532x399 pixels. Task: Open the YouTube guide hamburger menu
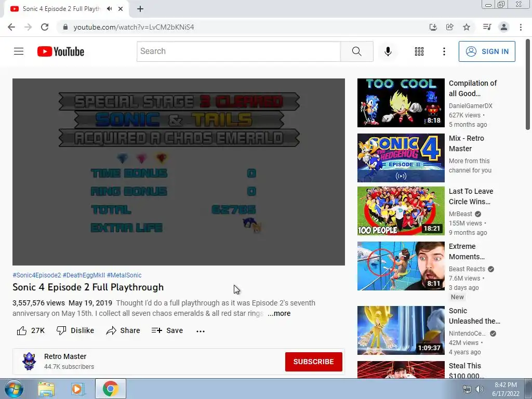(19, 51)
